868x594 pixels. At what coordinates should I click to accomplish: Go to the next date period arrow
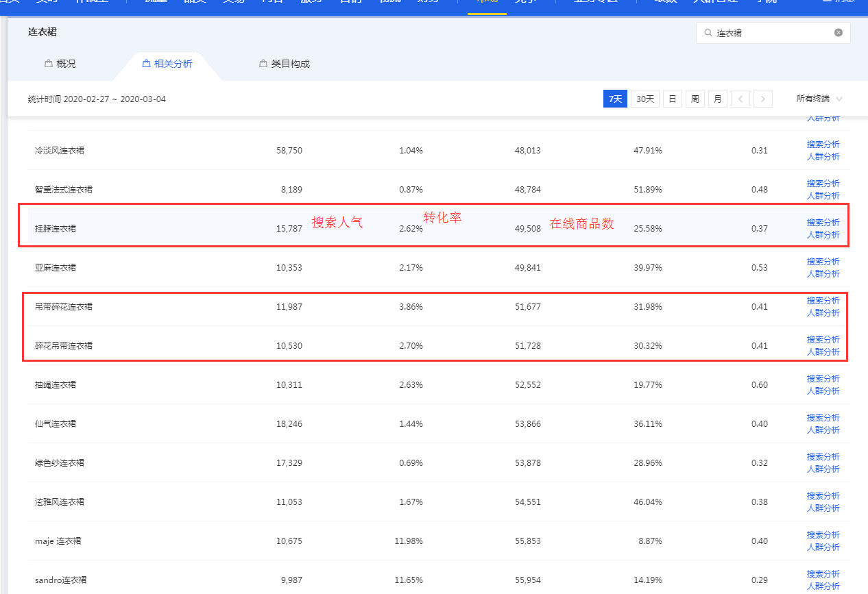click(x=762, y=99)
